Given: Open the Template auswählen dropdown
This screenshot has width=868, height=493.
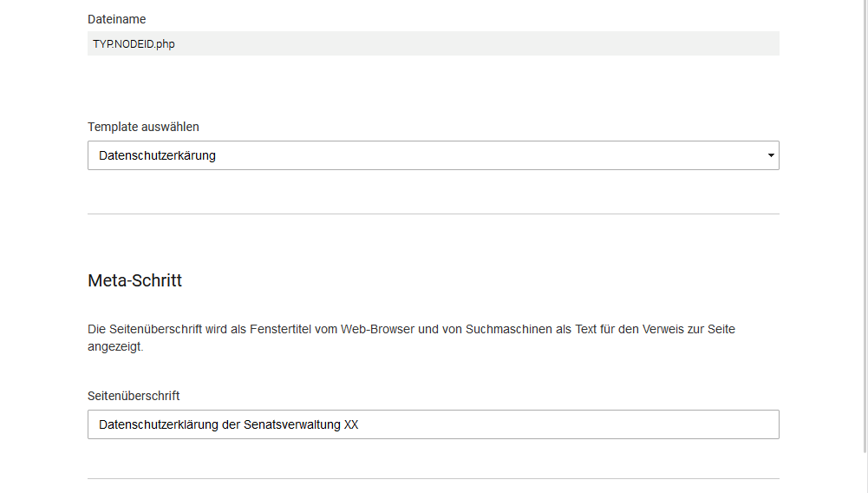Looking at the screenshot, I should [x=433, y=155].
